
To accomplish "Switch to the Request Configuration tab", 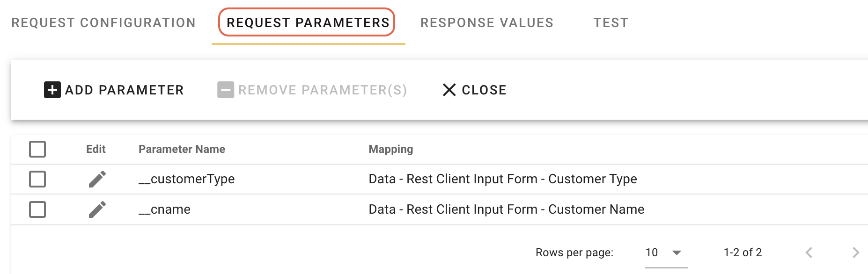I will (104, 22).
